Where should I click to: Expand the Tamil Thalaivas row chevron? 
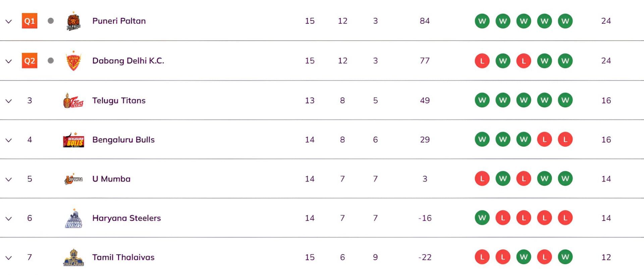pos(9,258)
